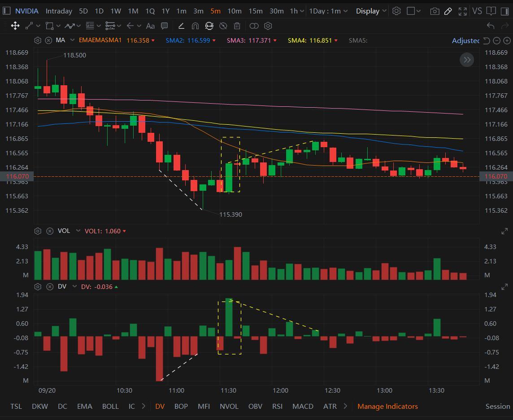
Task: Hide drawings using crossed-eye icon
Action: 223,26
